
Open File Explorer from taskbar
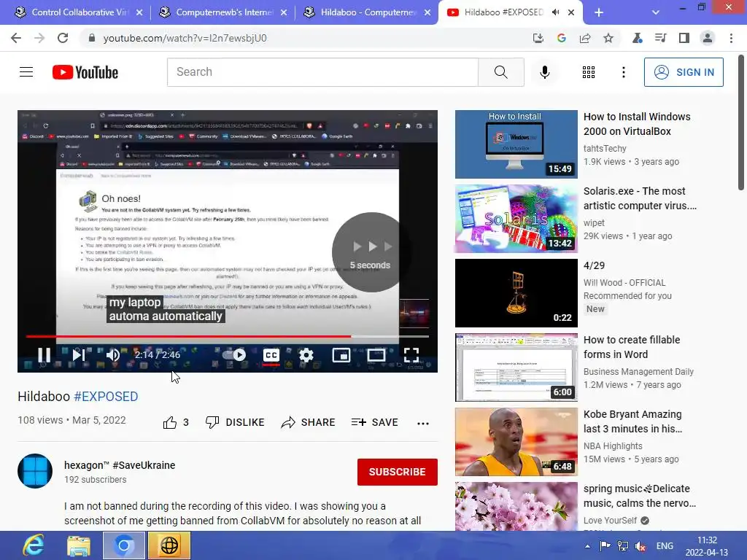click(79, 545)
